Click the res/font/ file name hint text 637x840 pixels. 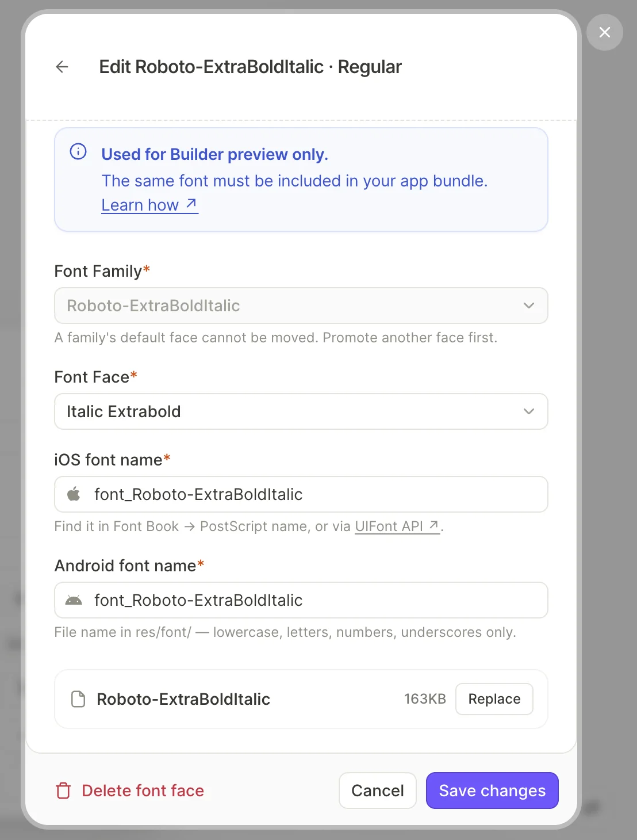coord(285,632)
